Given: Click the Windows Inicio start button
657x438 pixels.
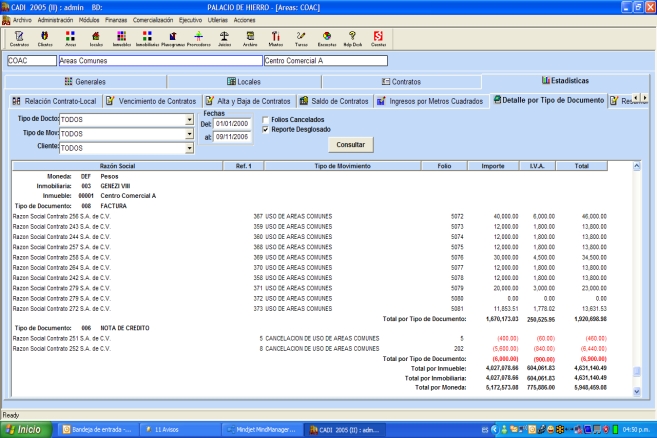Looking at the screenshot, I should [28, 429].
